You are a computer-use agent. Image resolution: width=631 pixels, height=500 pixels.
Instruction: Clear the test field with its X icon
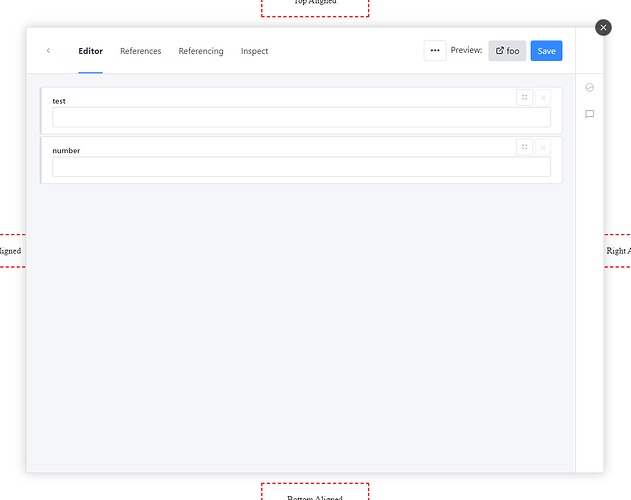point(543,97)
